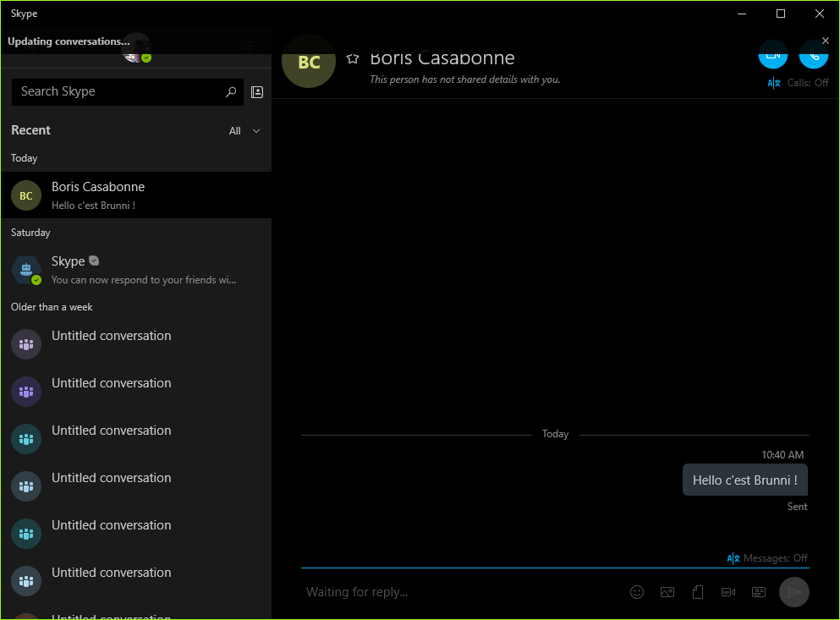Toggle call translation (Calls: Off)
840x620 pixels.
pos(798,83)
